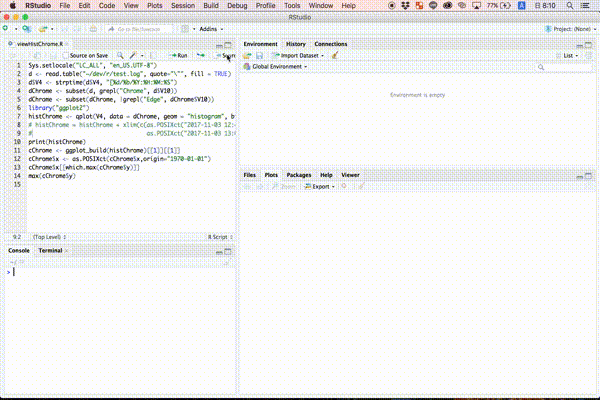This screenshot has height=400, width=600.
Task: Click the Code Tools magic wand icon
Action: [133, 56]
